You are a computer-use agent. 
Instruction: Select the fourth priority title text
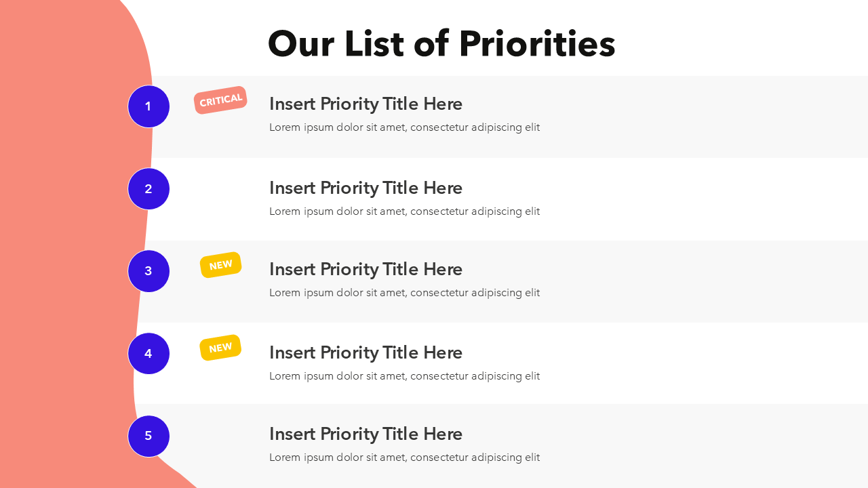pos(366,352)
